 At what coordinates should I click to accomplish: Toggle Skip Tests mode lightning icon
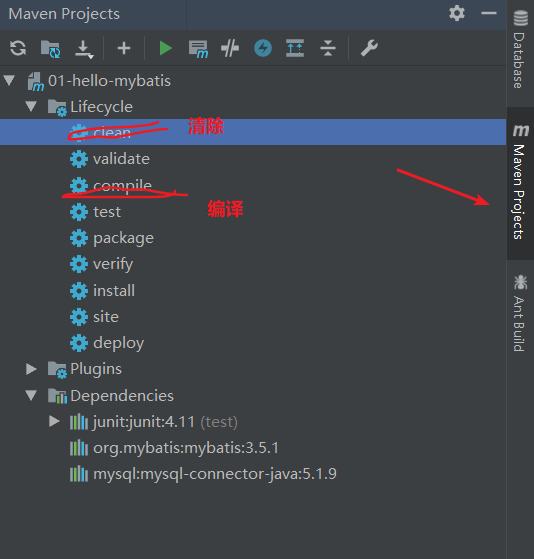click(263, 48)
